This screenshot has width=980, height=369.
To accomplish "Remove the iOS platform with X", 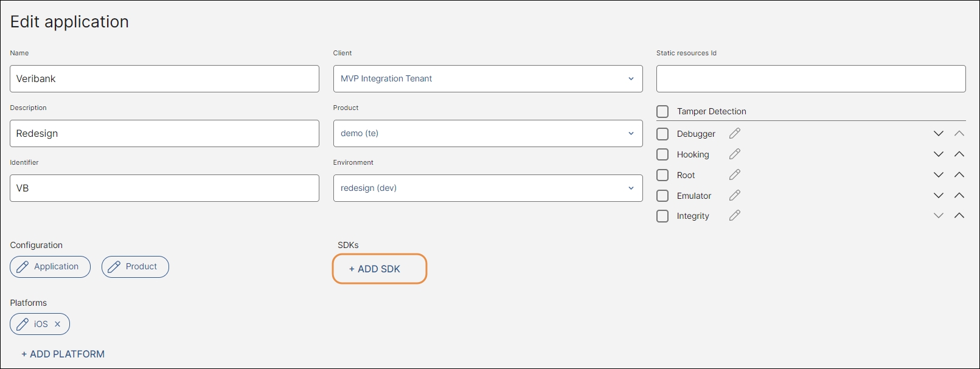I will pos(58,324).
